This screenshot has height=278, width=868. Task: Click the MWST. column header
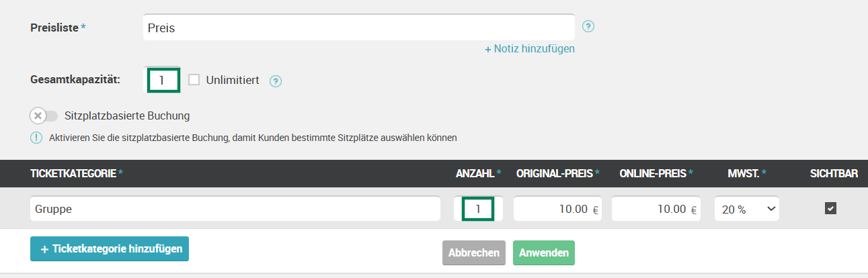(747, 174)
